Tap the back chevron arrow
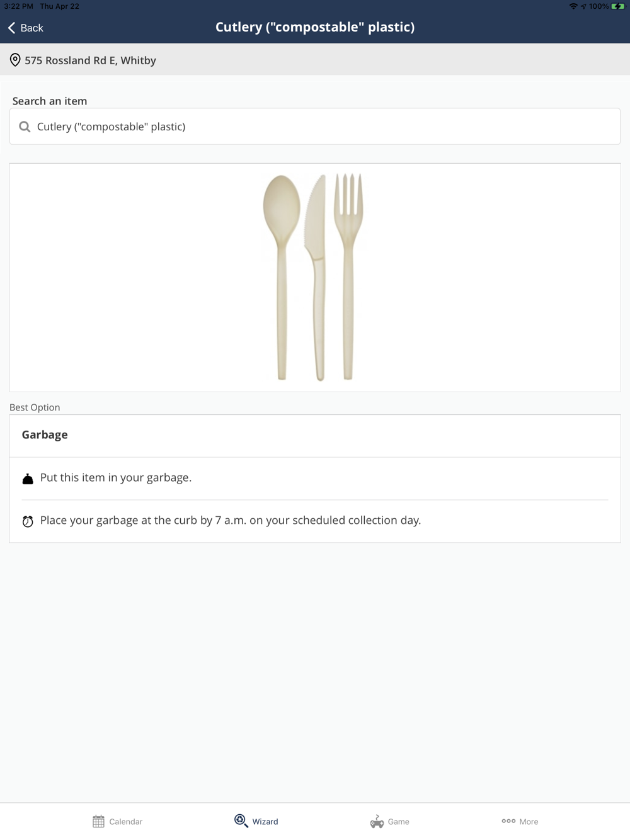Image resolution: width=630 pixels, height=840 pixels. [11, 28]
